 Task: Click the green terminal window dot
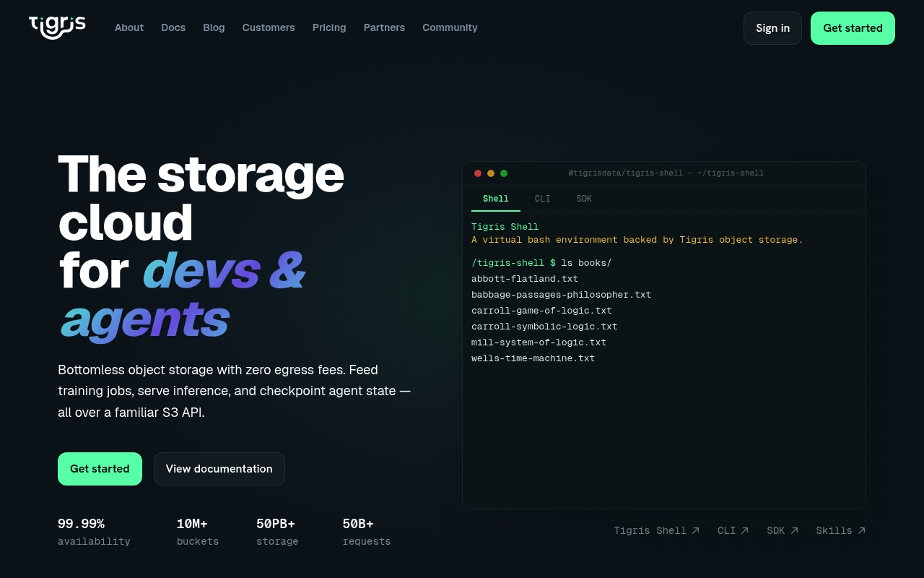coord(504,173)
